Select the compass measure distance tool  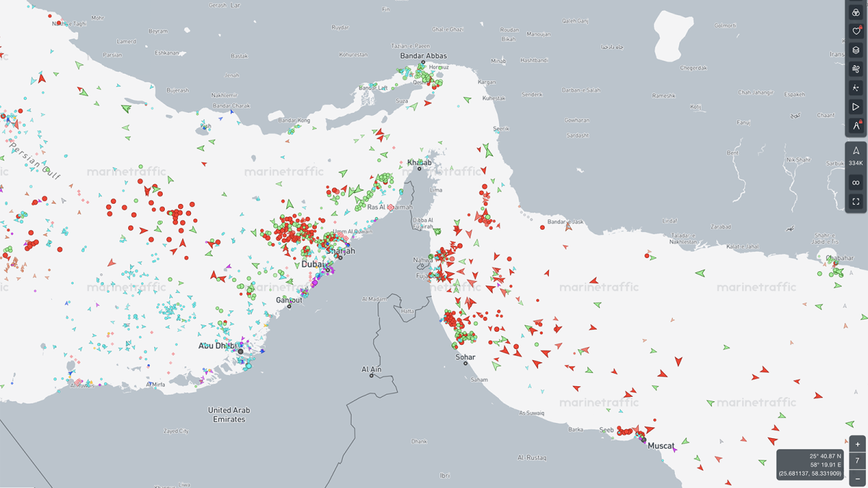click(856, 126)
